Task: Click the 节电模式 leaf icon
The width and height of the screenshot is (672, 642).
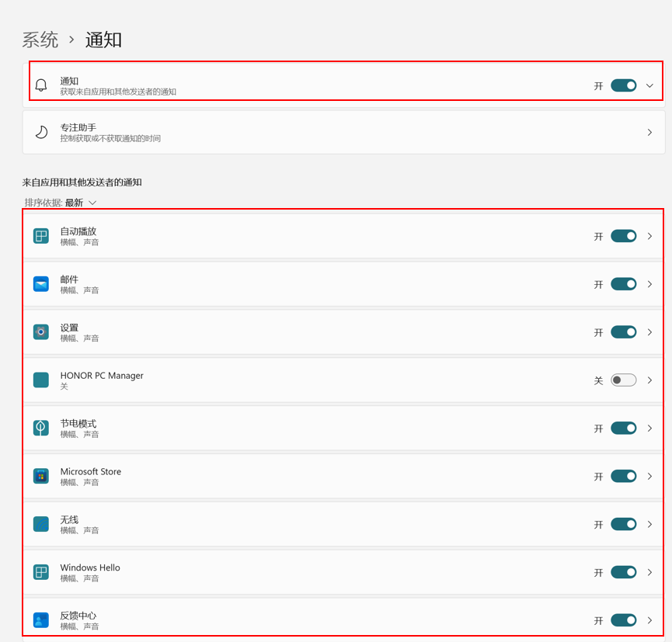Action: (41, 429)
